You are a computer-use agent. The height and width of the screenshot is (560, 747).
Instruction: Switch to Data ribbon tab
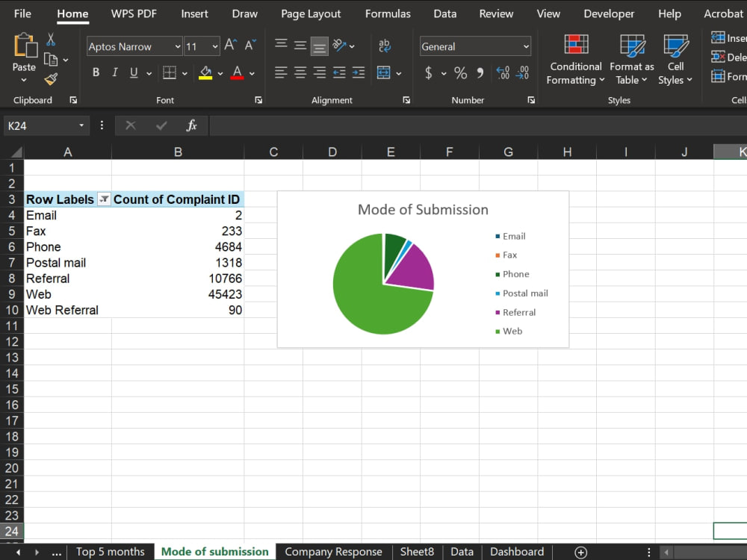click(x=445, y=13)
